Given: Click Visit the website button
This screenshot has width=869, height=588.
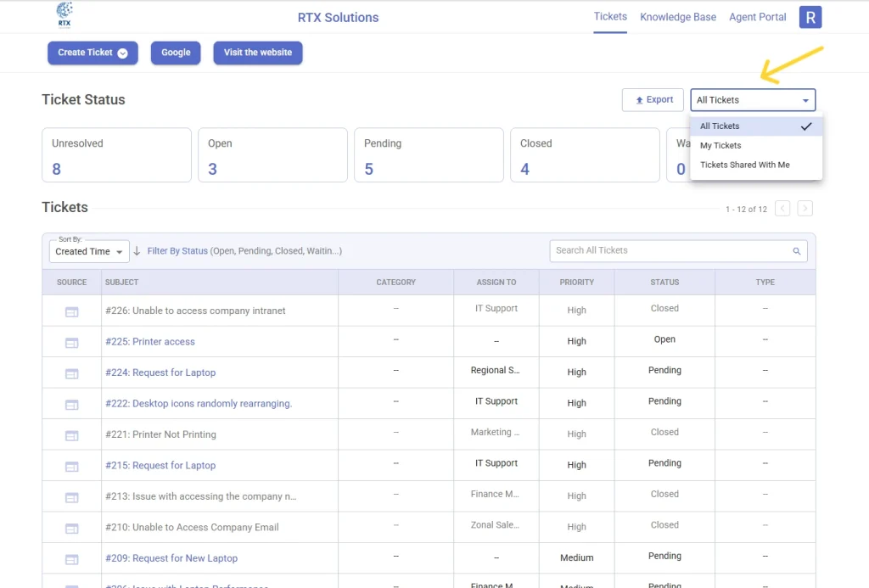Looking at the screenshot, I should tap(258, 53).
